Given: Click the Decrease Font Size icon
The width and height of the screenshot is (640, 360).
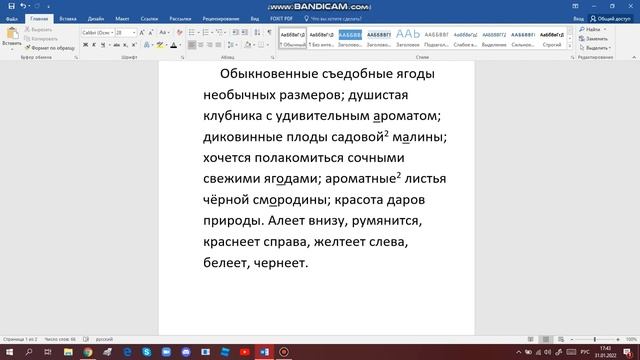Looking at the screenshot, I should coord(151,33).
